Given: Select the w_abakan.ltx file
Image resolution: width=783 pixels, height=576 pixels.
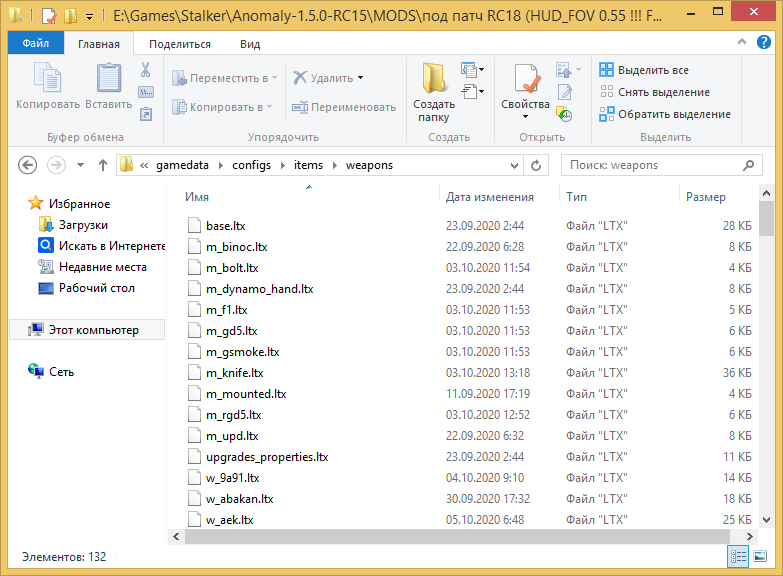Looking at the screenshot, I should (x=239, y=498).
